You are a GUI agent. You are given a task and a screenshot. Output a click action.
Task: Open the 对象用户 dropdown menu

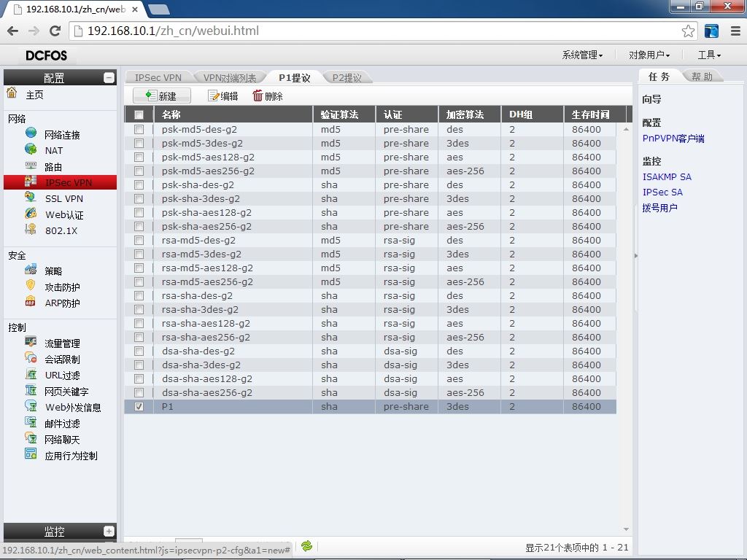pos(649,55)
